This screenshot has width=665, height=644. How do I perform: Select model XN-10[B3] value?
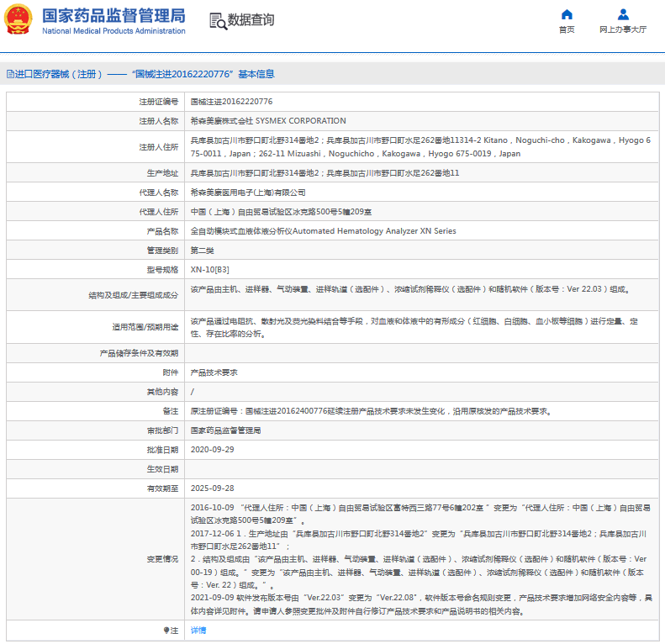[210, 270]
